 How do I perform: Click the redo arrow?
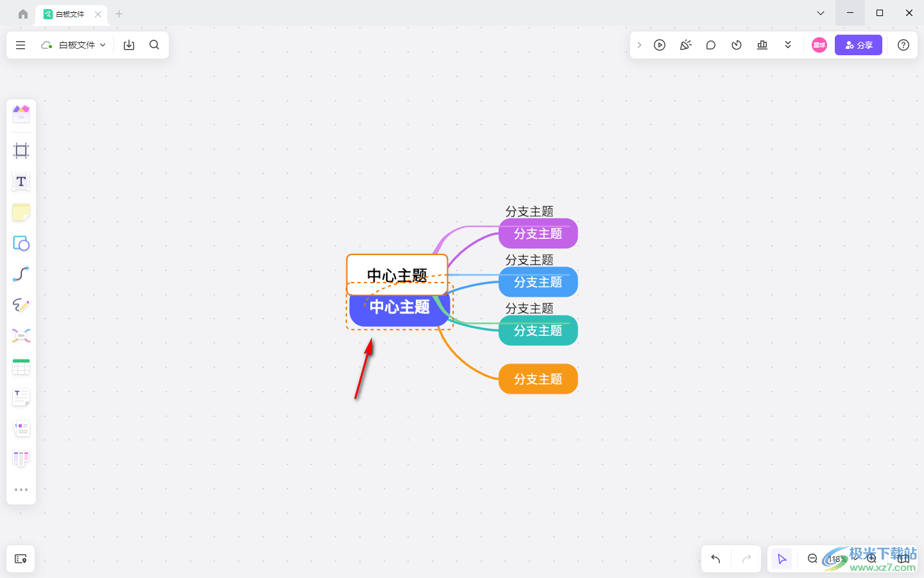[x=746, y=559]
